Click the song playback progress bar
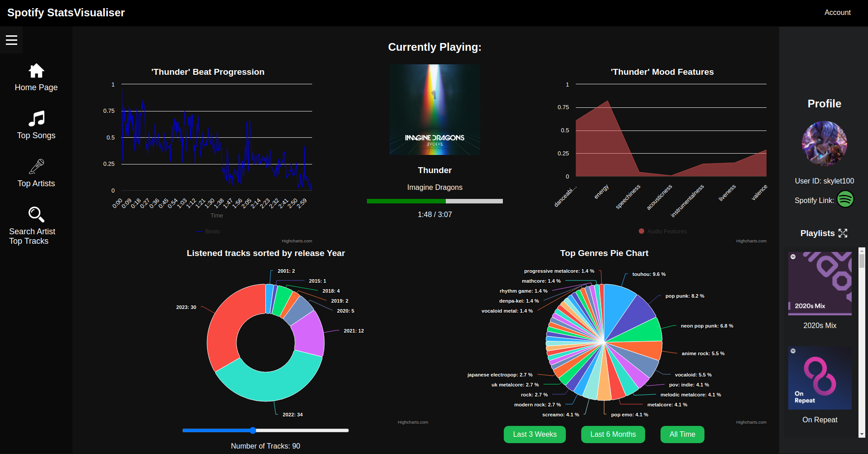 tap(435, 201)
